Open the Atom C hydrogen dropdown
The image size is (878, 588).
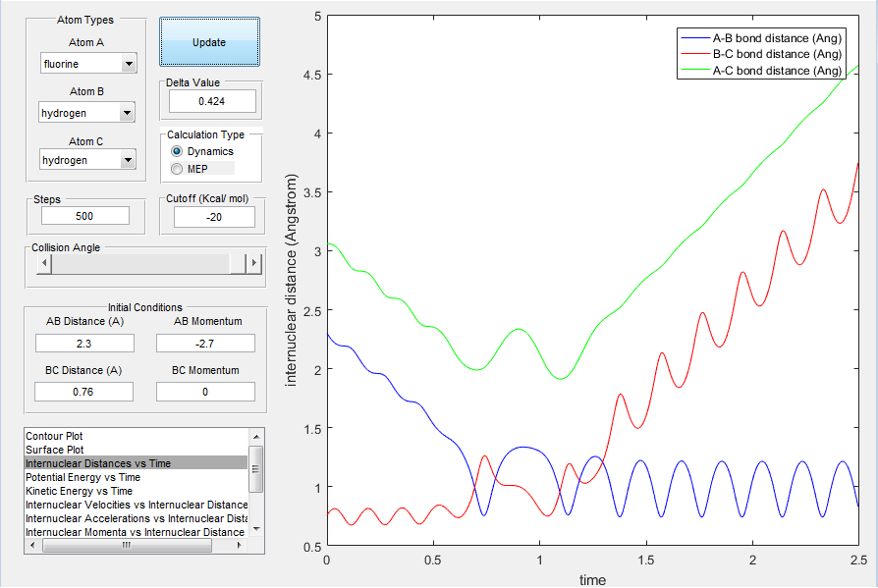click(87, 159)
